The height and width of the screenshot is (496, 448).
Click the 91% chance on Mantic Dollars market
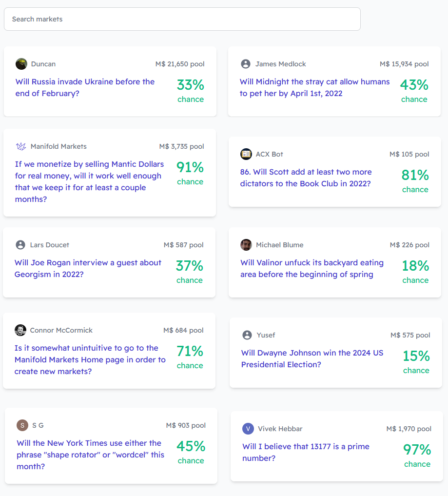[190, 173]
